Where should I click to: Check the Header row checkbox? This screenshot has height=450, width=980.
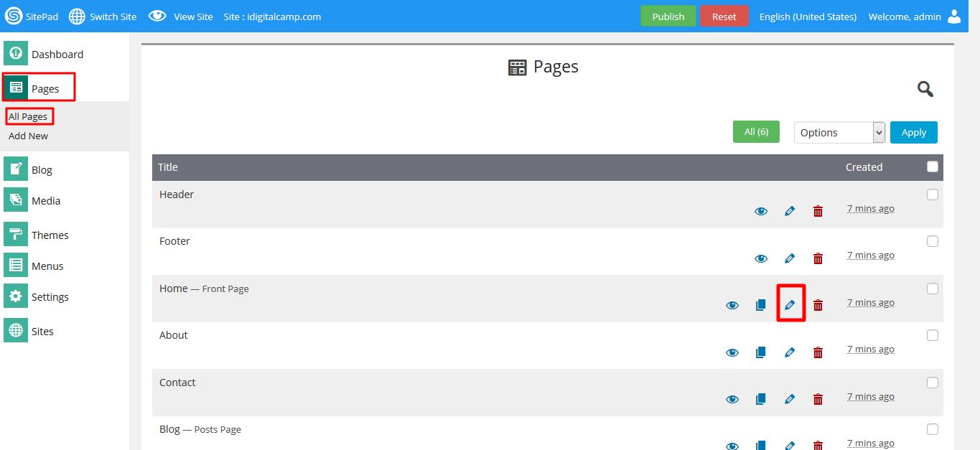tap(933, 194)
